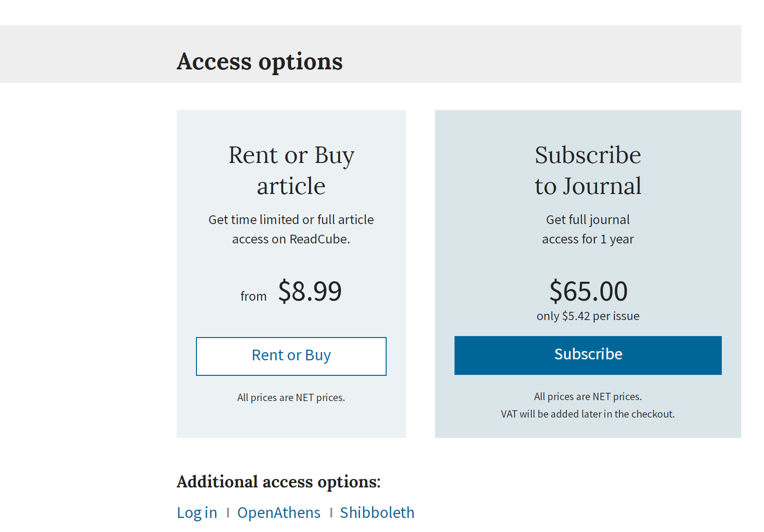Select the Shibboleth login link
764x532 pixels.
(377, 513)
